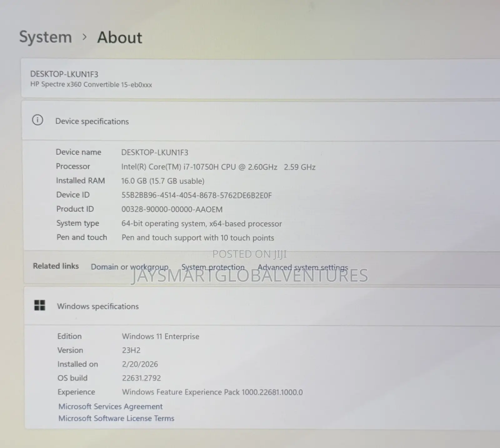Click the System type label

coord(78,223)
